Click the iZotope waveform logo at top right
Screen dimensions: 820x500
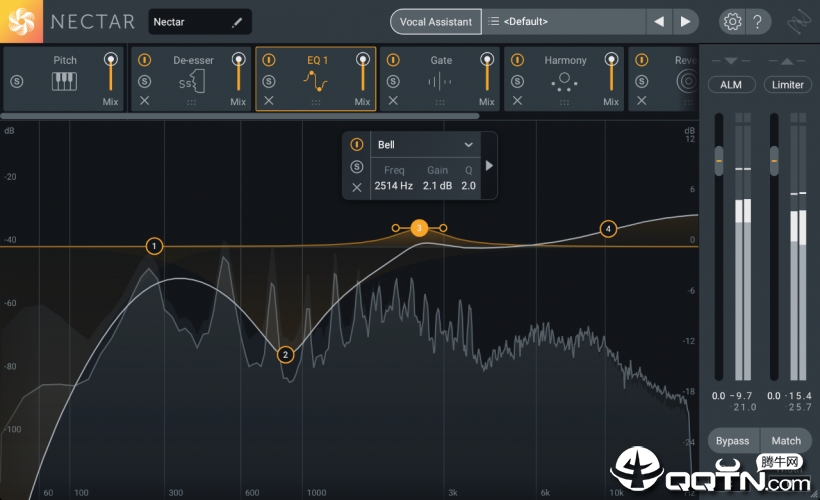coord(799,21)
